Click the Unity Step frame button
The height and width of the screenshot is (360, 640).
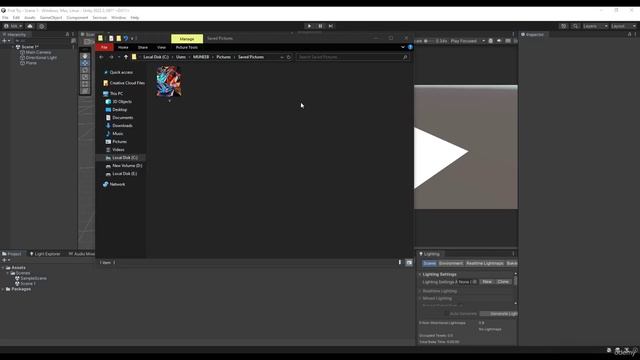pos(331,26)
